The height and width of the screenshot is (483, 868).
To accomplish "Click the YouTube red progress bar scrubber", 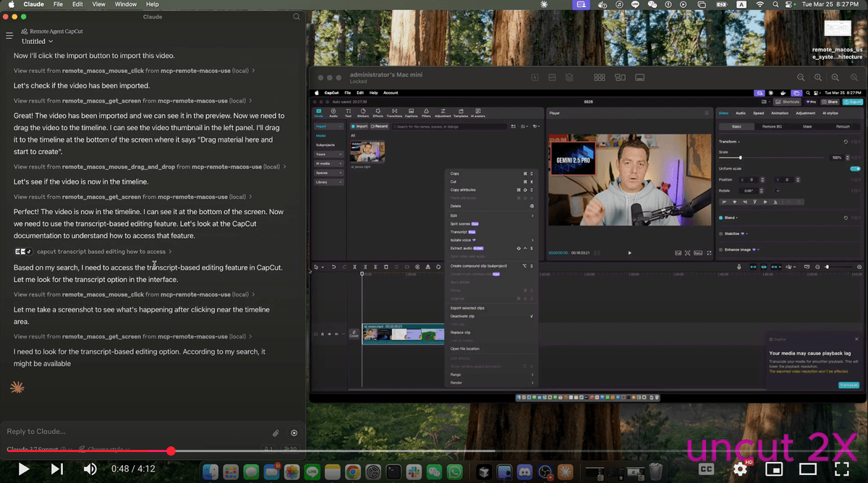I will pyautogui.click(x=171, y=450).
